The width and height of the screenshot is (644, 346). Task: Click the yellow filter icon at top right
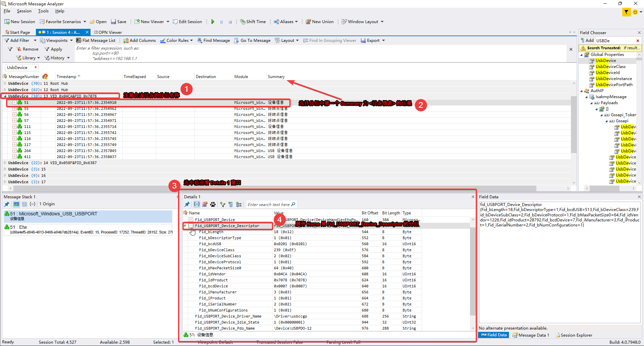(x=626, y=12)
